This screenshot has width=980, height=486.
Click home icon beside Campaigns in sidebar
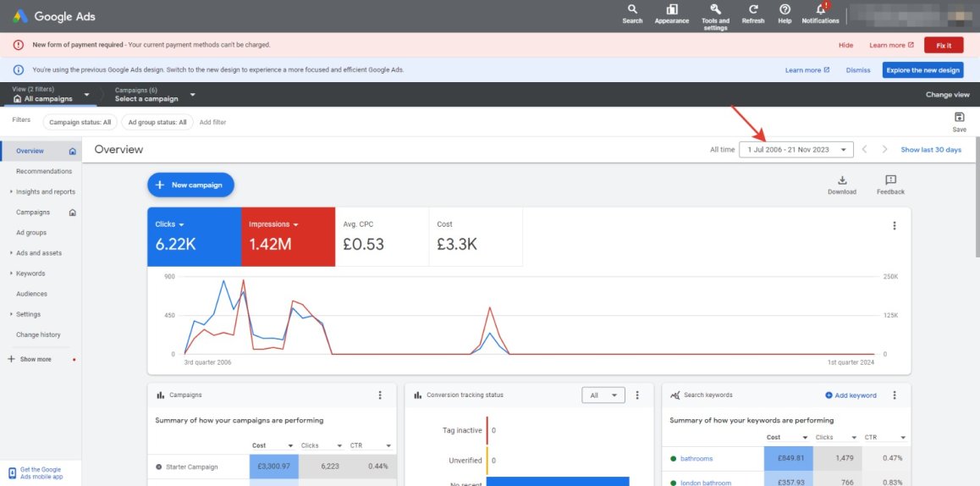point(73,213)
